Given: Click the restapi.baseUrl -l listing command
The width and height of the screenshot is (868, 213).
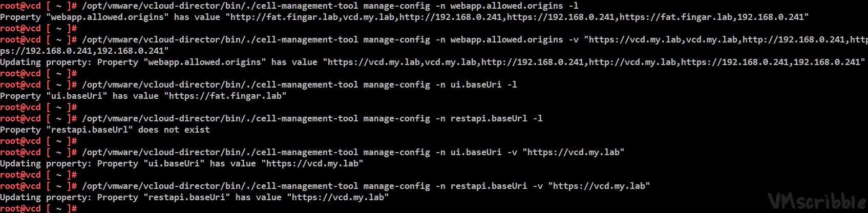Looking at the screenshot, I should point(312,118).
